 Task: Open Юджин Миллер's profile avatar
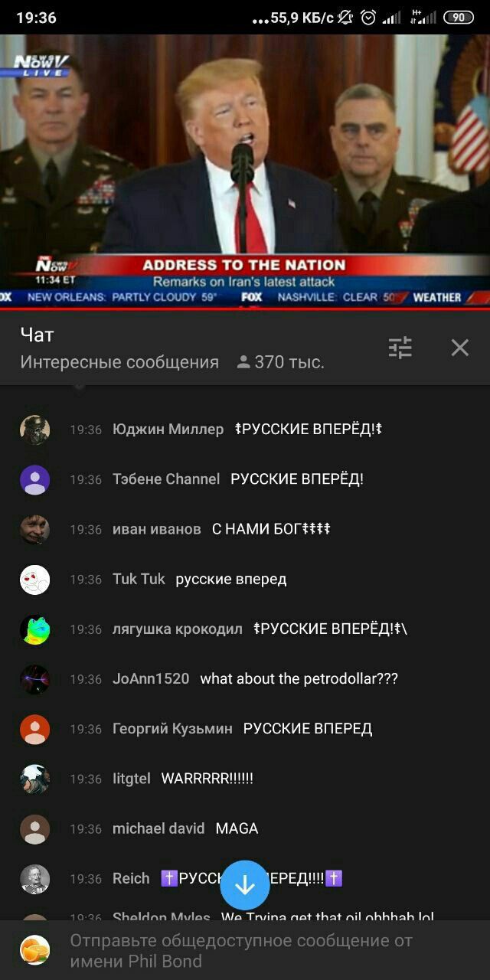(x=34, y=430)
